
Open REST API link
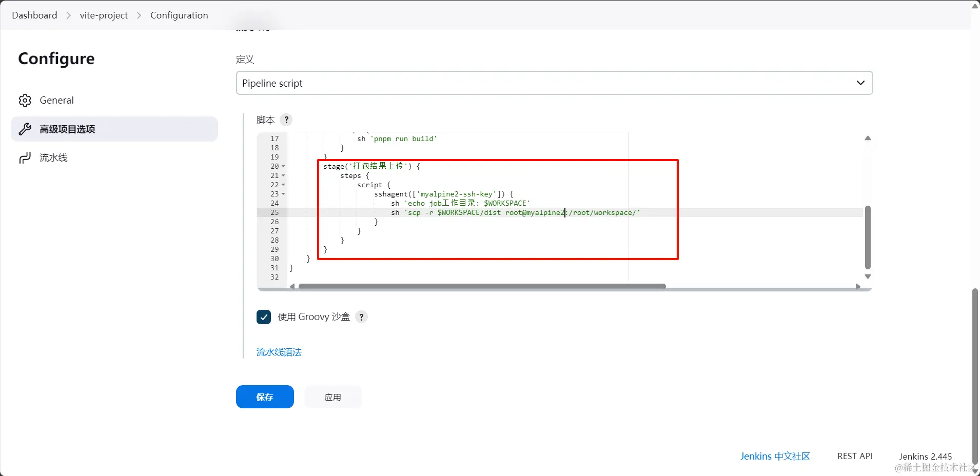855,456
